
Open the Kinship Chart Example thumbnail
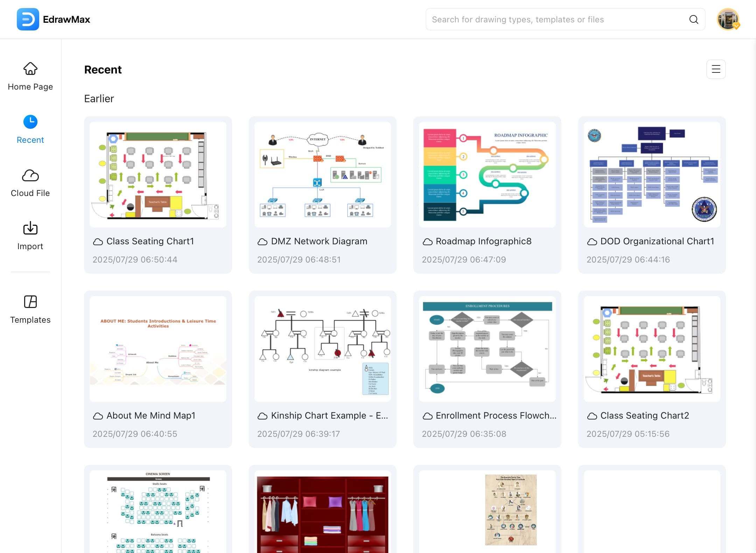coord(322,349)
